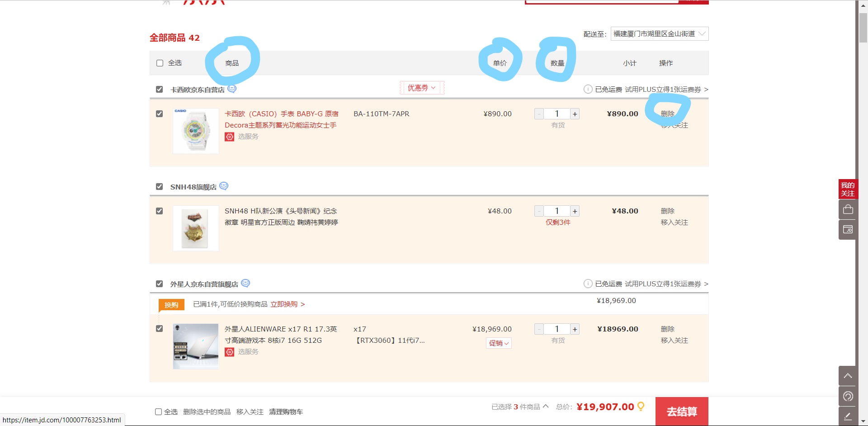The height and width of the screenshot is (426, 868).
Task: Increase quantity of CASIO watch
Action: pos(575,114)
